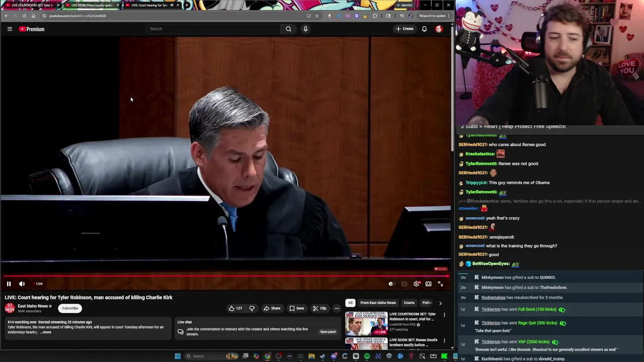Advance the filter chips with the right arrow
This screenshot has height=362, width=644.
click(x=440, y=303)
